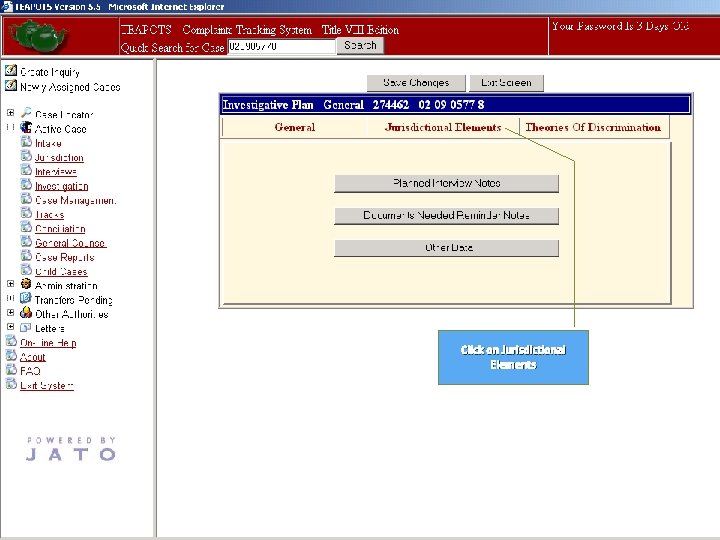Open the On-line Help link
This screenshot has height=540, width=720.
click(48, 343)
